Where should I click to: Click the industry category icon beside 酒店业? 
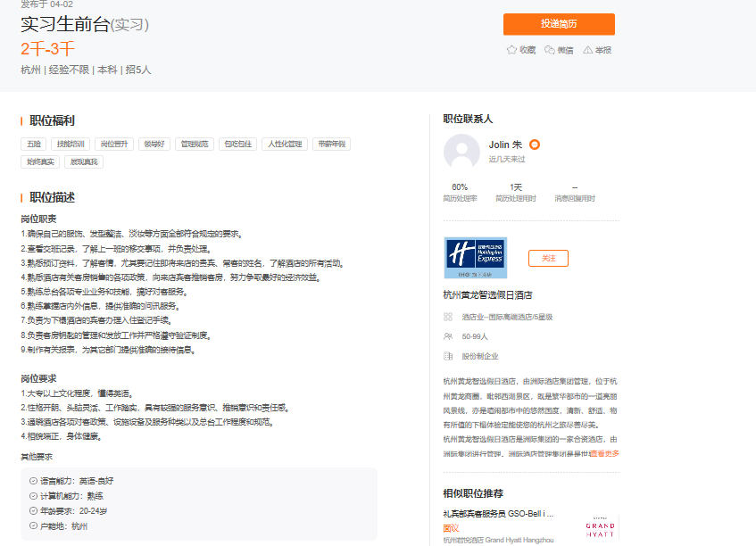point(448,317)
